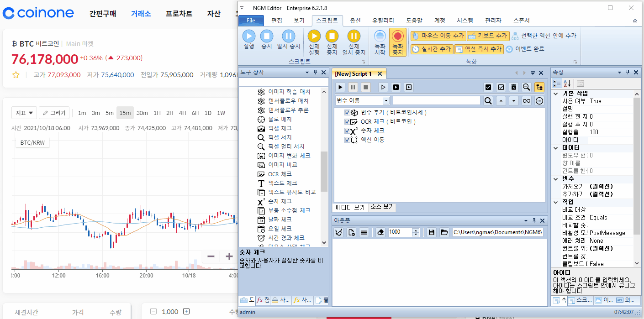Viewport: 644px width, 319px height.
Task: Click the categorized view icon in the 속성 panel
Action: pyautogui.click(x=557, y=83)
